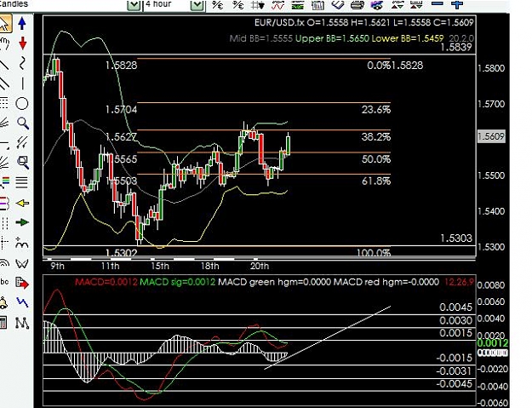
Task: Click the bar chart window icon
Action: click(x=317, y=5)
